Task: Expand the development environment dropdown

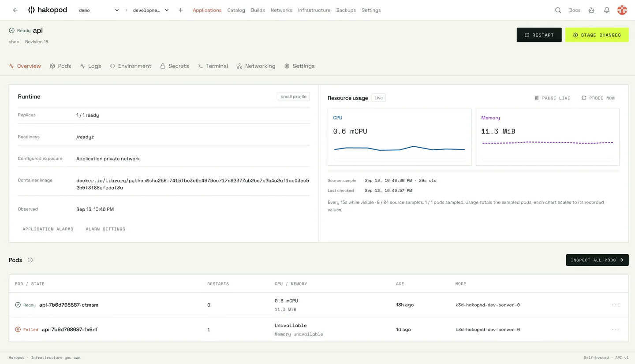Action: point(151,10)
